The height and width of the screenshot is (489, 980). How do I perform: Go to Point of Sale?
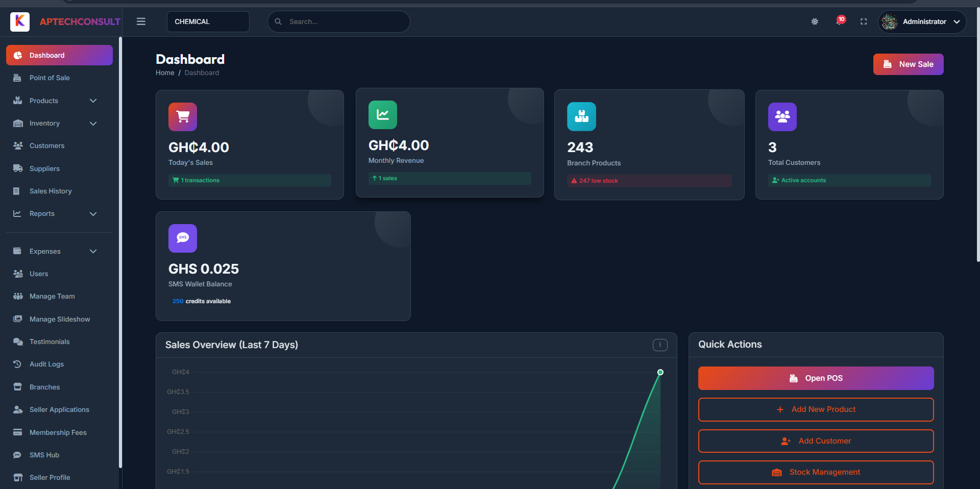click(x=59, y=78)
